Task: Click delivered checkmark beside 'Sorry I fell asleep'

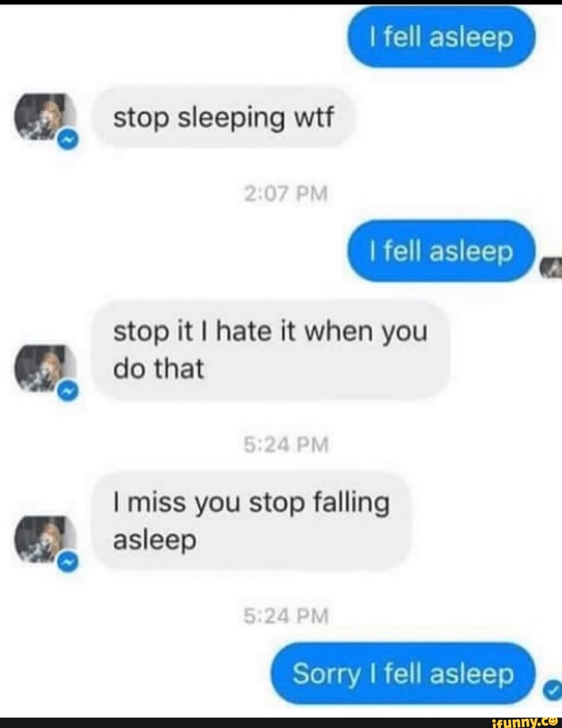Action: tap(551, 690)
